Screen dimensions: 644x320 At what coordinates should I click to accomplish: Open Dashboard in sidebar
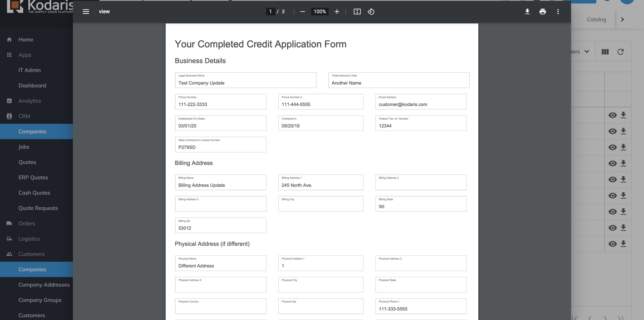(x=32, y=85)
